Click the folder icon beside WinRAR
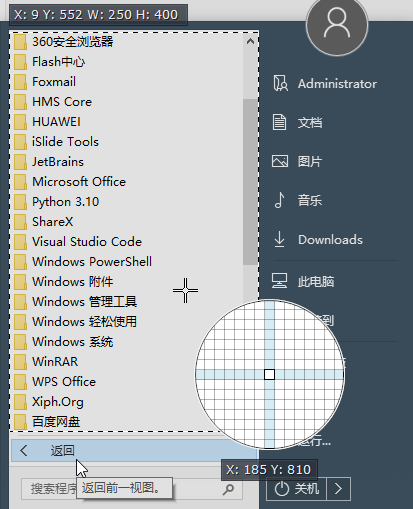 click(20, 362)
